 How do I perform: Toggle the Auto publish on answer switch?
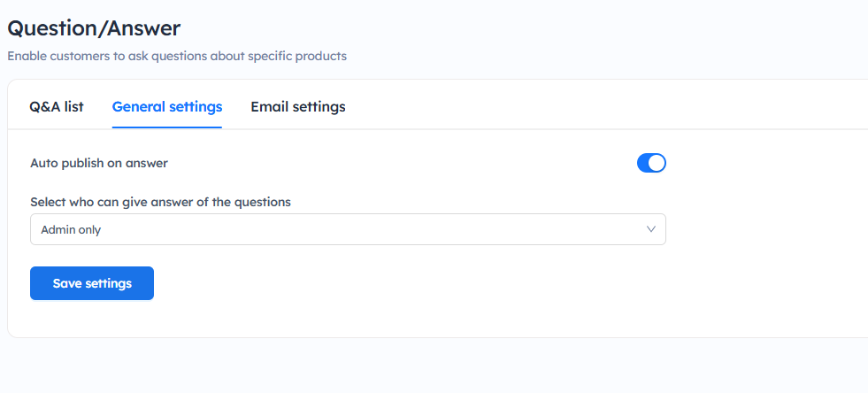[651, 163]
